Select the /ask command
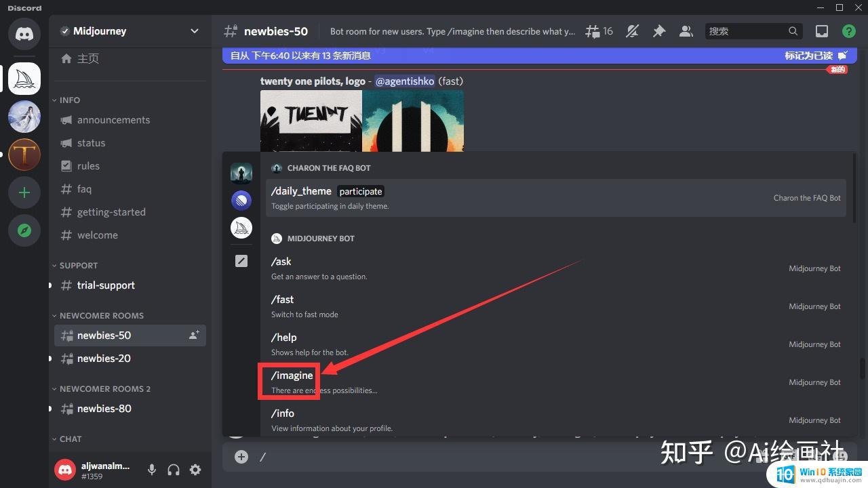Image resolution: width=868 pixels, height=488 pixels. point(556,268)
